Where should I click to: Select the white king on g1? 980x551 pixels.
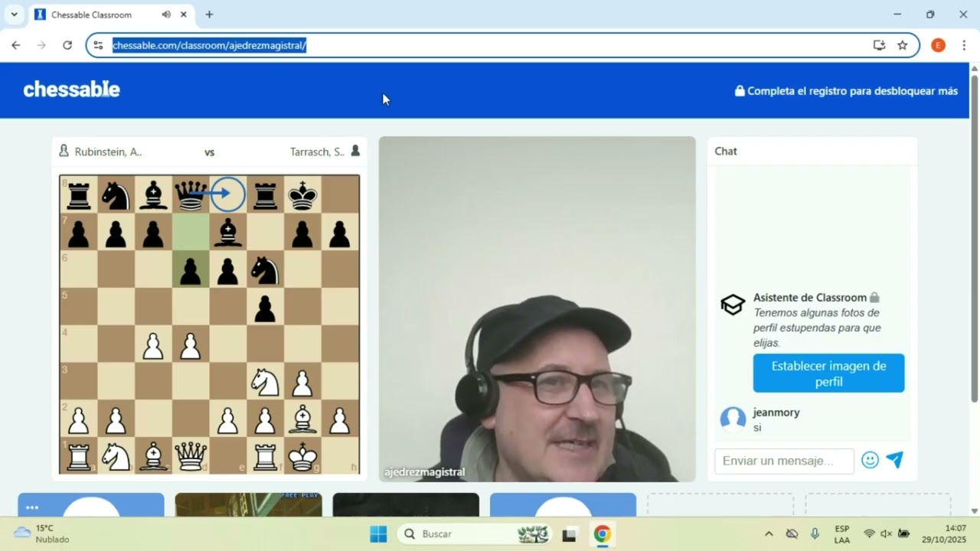tap(302, 457)
